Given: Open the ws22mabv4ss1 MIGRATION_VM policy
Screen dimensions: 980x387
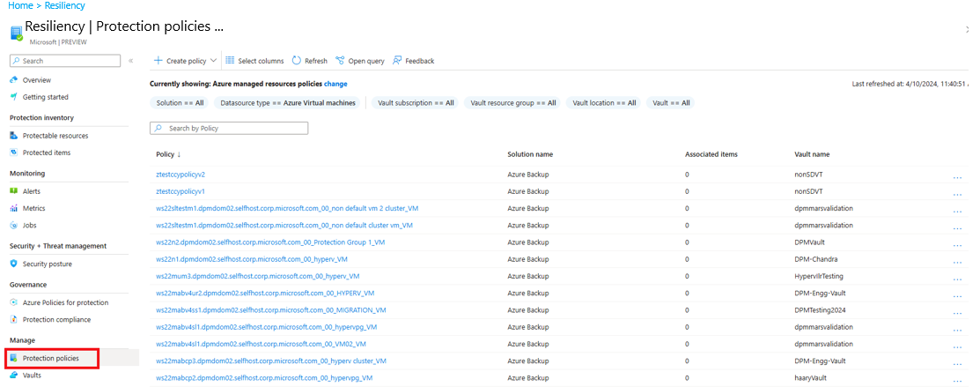Looking at the screenshot, I should (x=270, y=309).
